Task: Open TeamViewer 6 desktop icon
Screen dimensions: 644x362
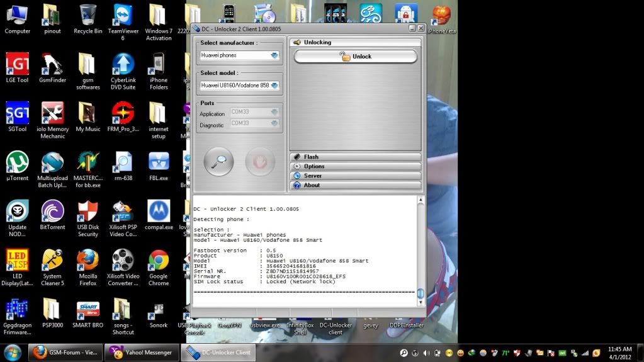Action: [123, 23]
